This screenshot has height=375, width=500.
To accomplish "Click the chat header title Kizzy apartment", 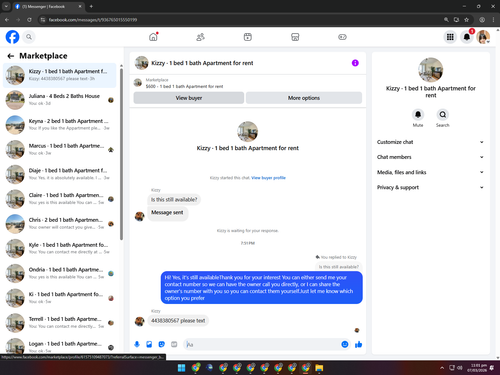I will click(x=202, y=63).
